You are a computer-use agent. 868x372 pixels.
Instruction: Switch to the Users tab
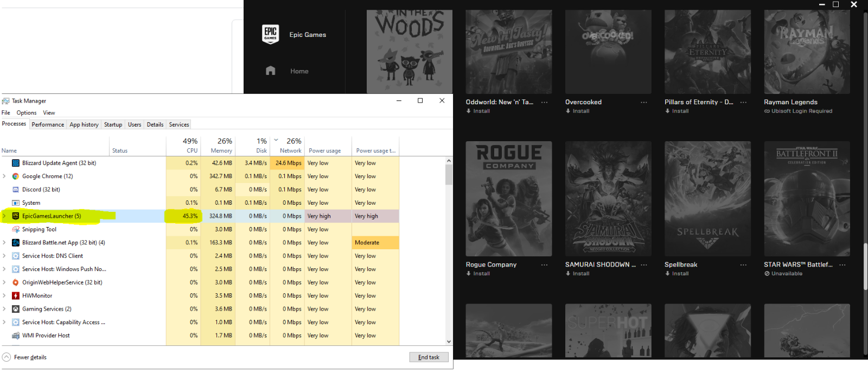coord(135,124)
